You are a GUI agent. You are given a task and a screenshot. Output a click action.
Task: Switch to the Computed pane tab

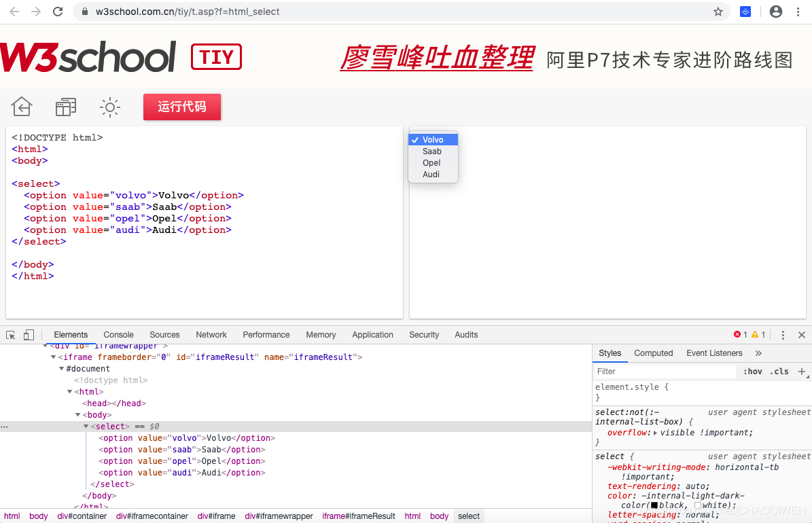[x=654, y=353]
